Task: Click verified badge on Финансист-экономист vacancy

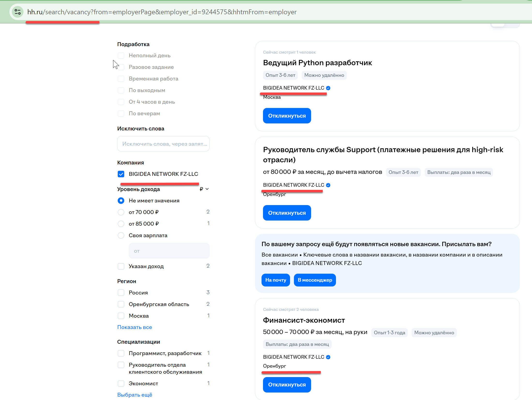Action: [328, 357]
